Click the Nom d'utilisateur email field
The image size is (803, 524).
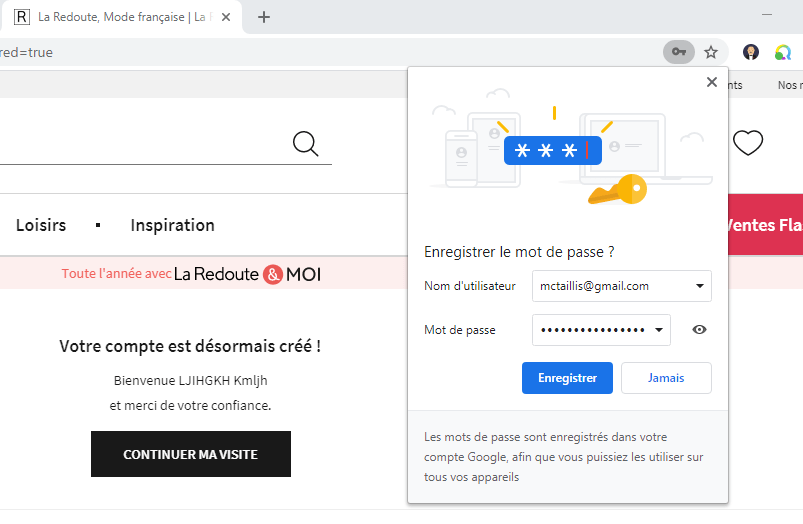[x=622, y=286]
